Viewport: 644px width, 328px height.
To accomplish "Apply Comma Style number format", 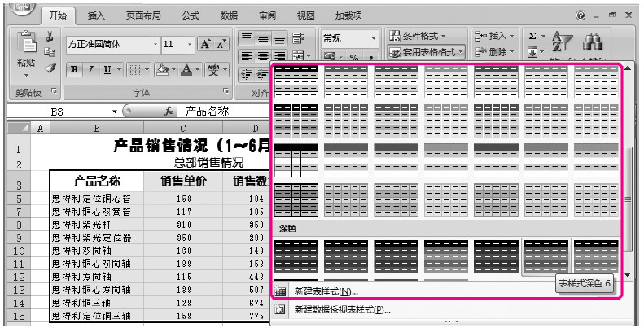I will pos(371,57).
